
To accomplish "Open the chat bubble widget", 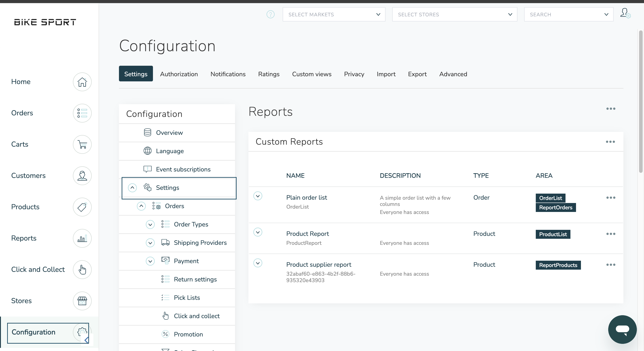I will point(622,329).
